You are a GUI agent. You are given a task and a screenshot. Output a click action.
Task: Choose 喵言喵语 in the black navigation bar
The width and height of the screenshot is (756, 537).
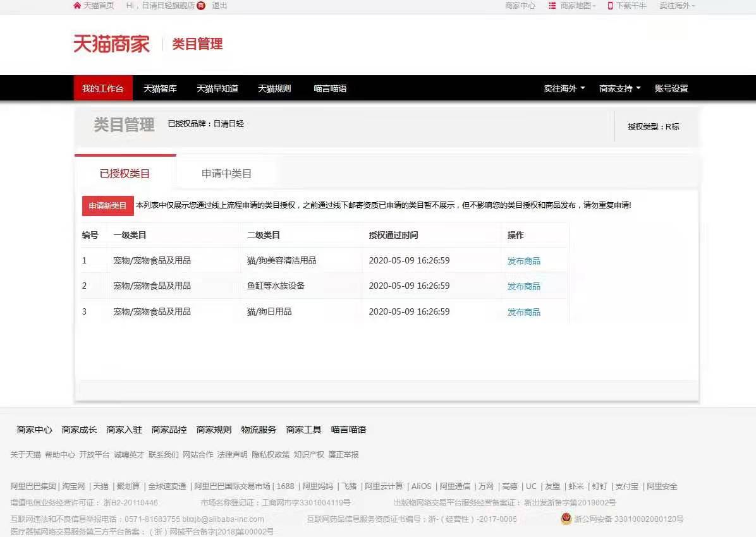pyautogui.click(x=330, y=88)
